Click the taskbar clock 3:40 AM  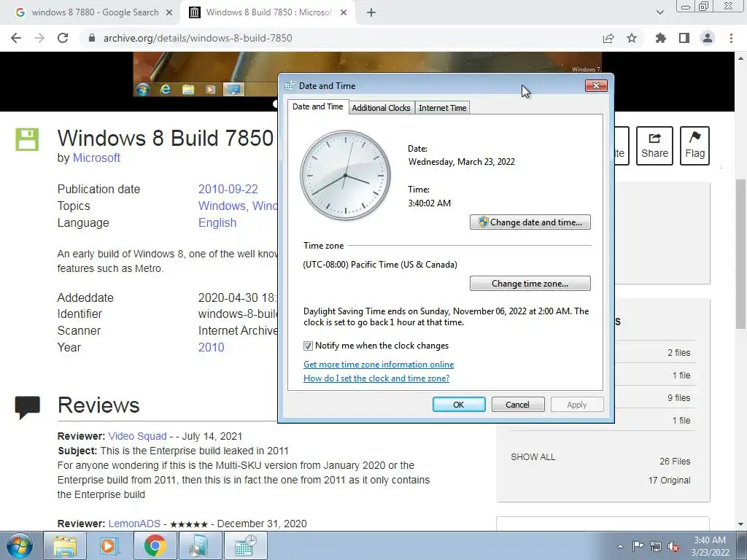click(x=710, y=546)
